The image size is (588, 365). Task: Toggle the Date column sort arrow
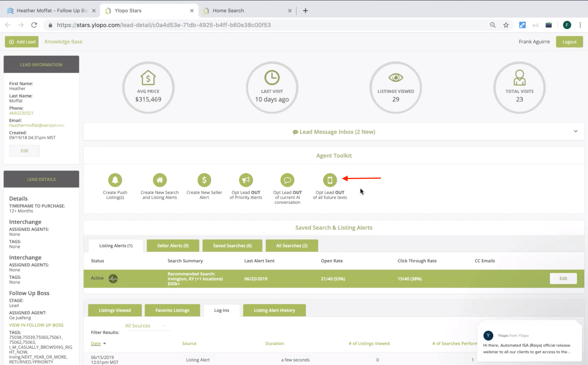105,343
